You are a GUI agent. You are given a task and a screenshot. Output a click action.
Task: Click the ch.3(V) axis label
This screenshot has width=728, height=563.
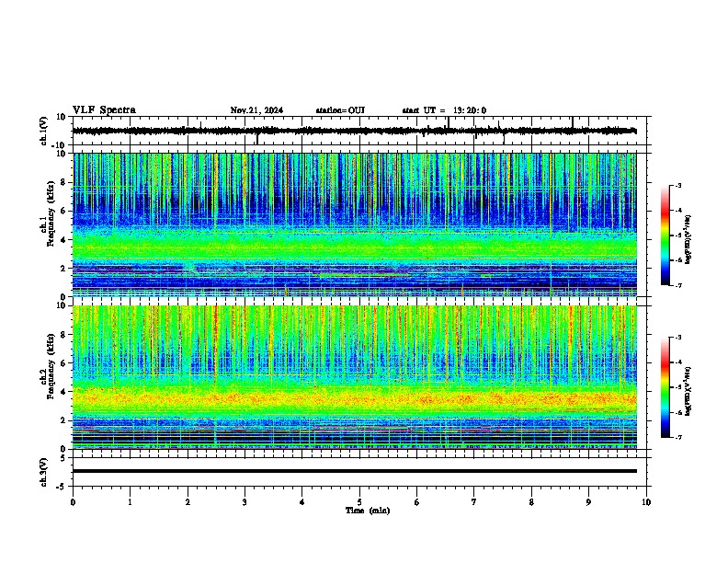click(x=44, y=472)
